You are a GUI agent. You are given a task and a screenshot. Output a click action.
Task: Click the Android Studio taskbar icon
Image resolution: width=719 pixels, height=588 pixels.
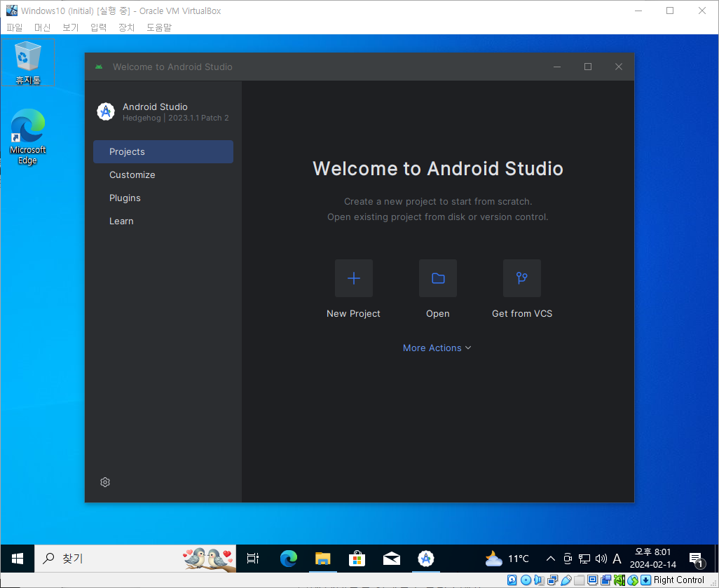pos(426,558)
